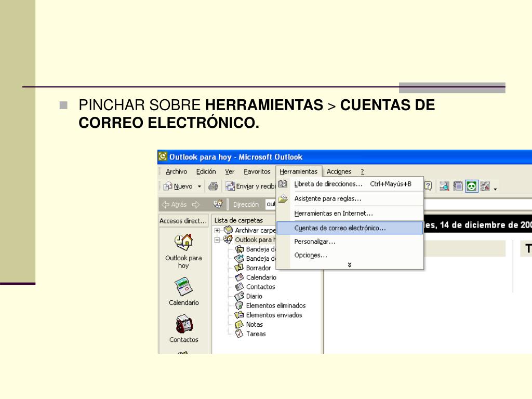Click the Atrás back button

tap(174, 205)
